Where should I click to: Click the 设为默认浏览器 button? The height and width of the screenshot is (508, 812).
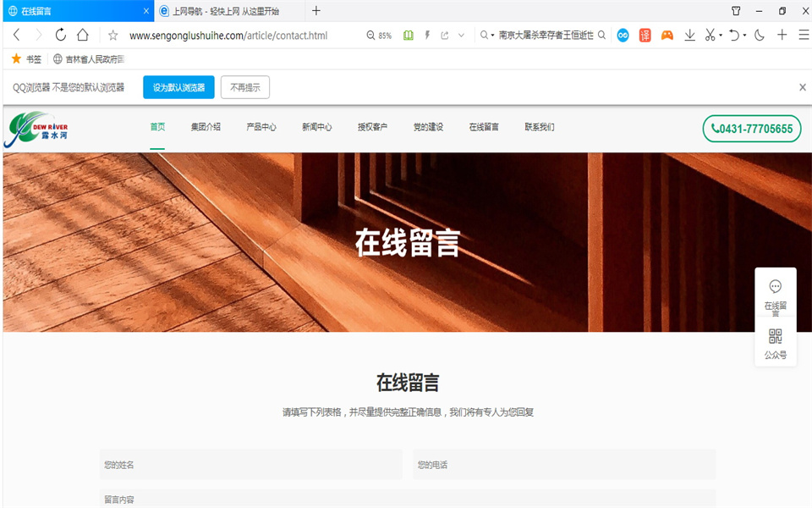[178, 87]
